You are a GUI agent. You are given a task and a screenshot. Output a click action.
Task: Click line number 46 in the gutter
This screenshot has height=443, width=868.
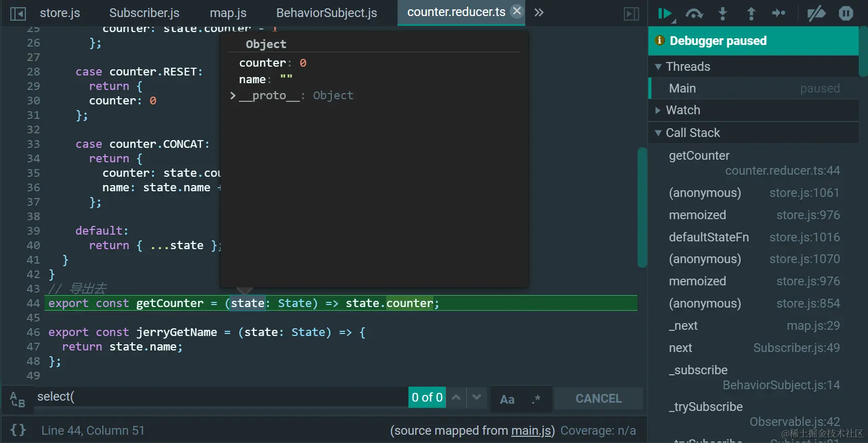[33, 332]
